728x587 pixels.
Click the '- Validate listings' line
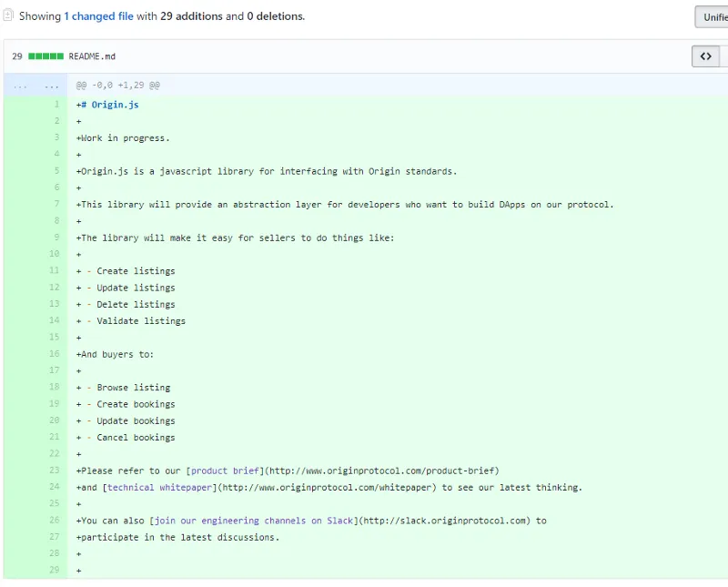pyautogui.click(x=131, y=321)
